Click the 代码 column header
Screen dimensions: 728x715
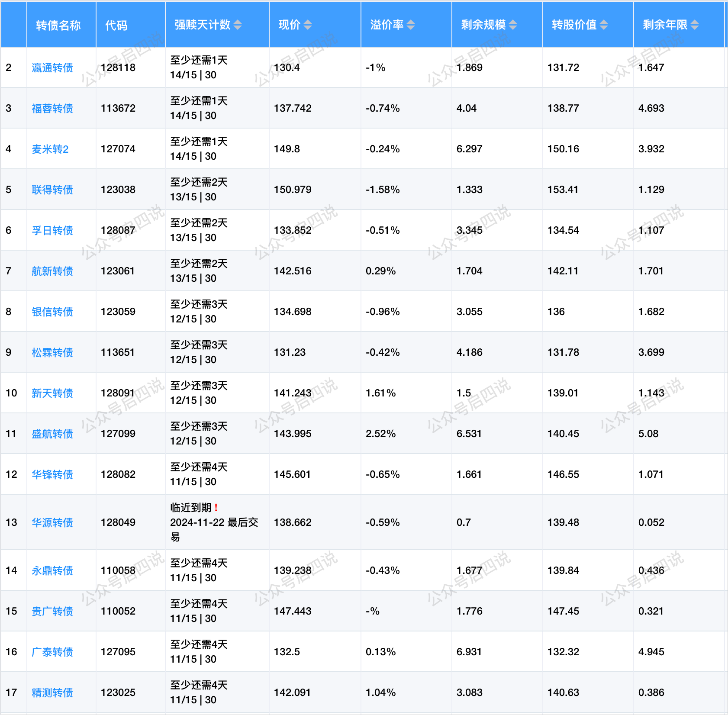coord(116,26)
